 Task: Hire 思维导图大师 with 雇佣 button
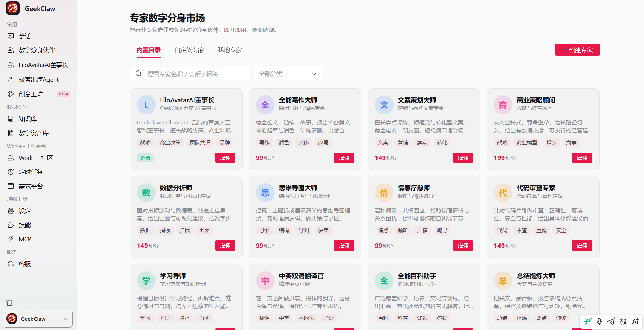[344, 246]
